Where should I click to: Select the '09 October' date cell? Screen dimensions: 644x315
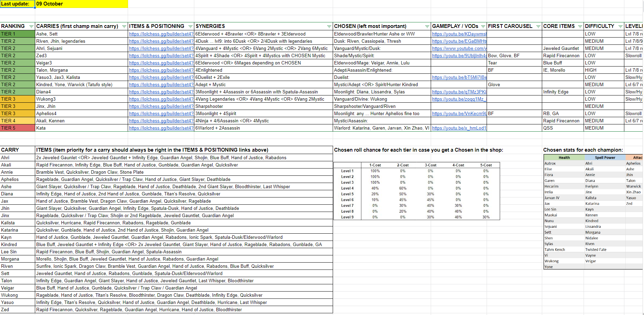(x=81, y=4)
